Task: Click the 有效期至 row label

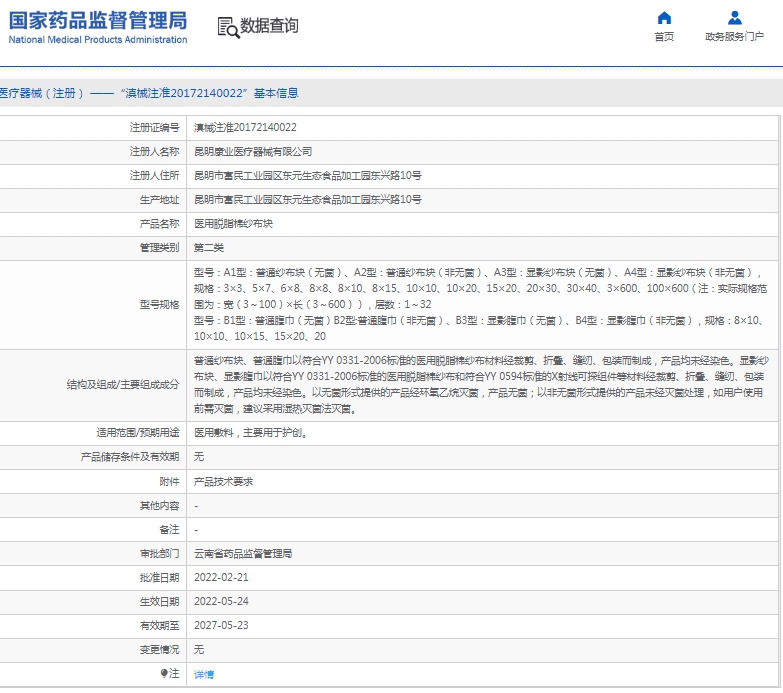Action: tap(159, 625)
